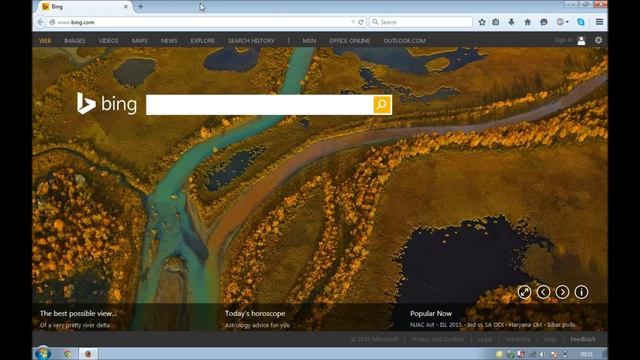Click the Bing logo

(x=107, y=104)
